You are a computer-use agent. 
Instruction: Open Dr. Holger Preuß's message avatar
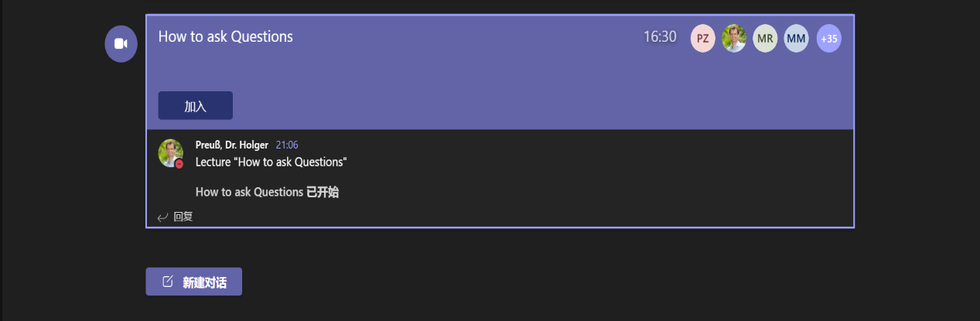tap(170, 152)
